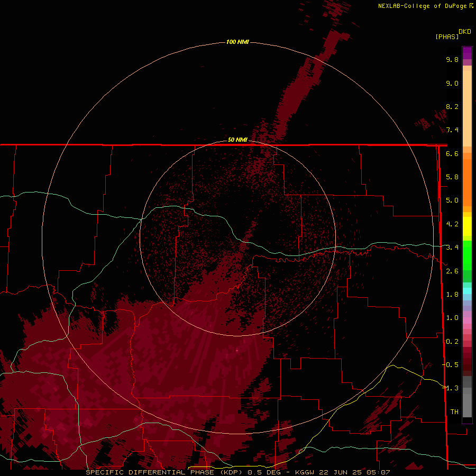
Task: Click the 1.8 scale value
Action: (x=452, y=295)
